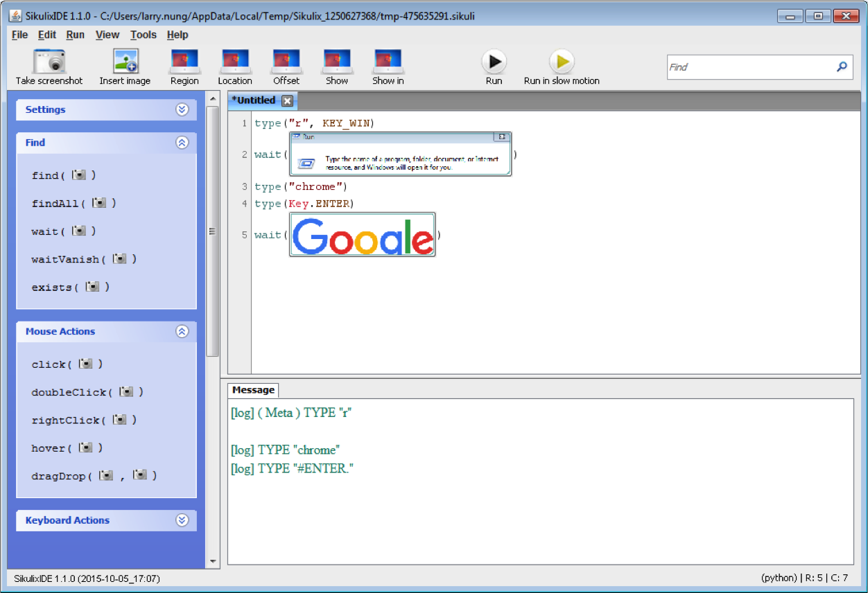Insert the doubleClick( ) command
This screenshot has width=868, height=593.
pos(87,392)
